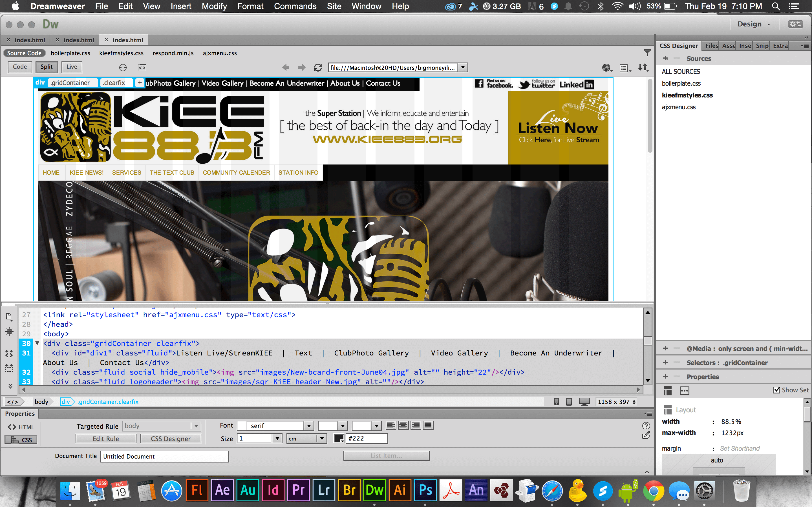This screenshot has width=812, height=507.
Task: Select the mobile size device icon
Action: 556,402
